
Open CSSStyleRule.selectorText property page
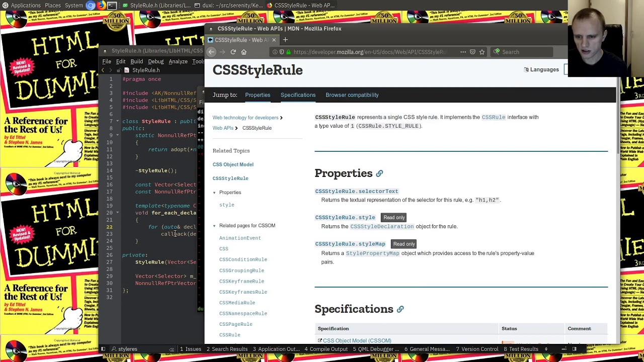tap(356, 191)
